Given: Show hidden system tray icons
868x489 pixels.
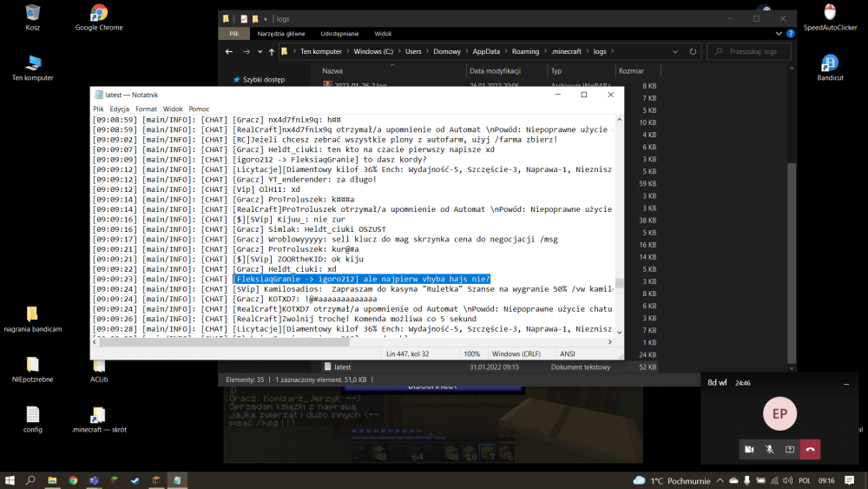Looking at the screenshot, I should (719, 479).
